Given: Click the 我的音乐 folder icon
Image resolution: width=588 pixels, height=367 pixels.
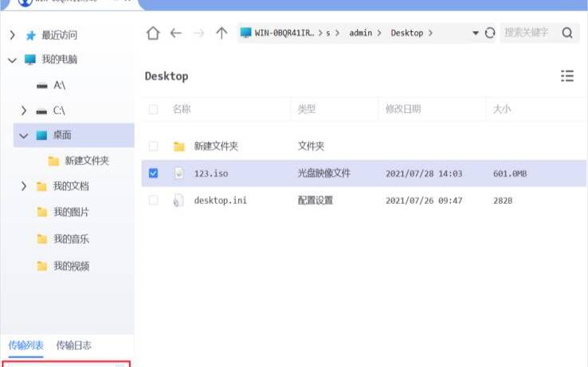Looking at the screenshot, I should tap(42, 239).
